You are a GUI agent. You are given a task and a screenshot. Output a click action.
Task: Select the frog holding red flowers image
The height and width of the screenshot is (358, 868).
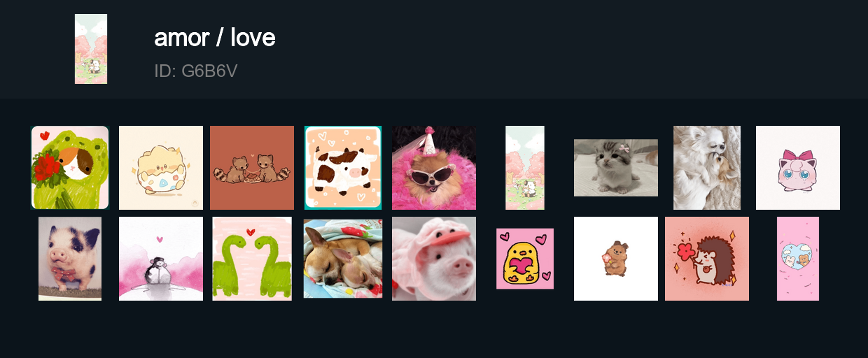70,168
